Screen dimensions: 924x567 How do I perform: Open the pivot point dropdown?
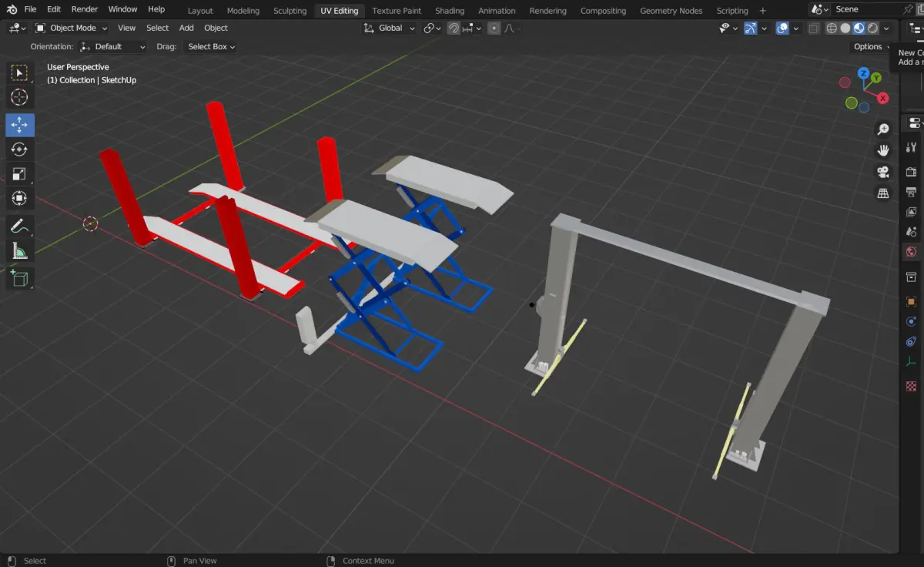433,28
